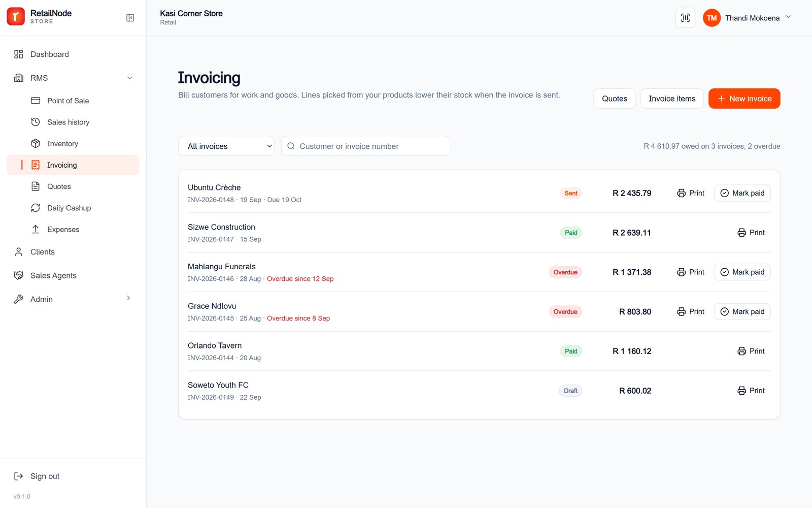Collapse the sidebar with the panel icon
The height and width of the screenshot is (508, 812).
[x=130, y=18]
